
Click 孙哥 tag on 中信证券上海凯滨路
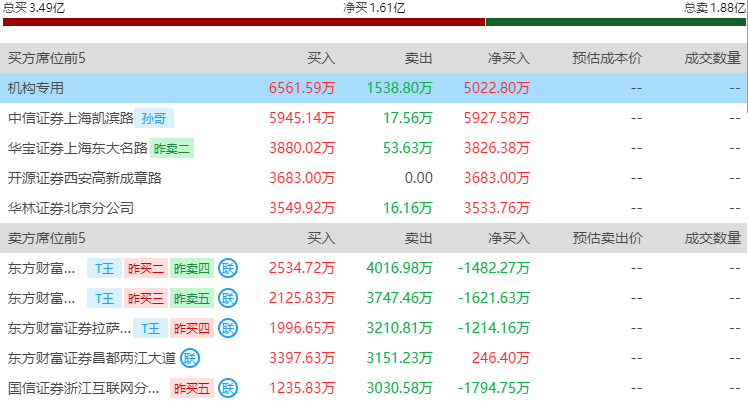click(154, 118)
